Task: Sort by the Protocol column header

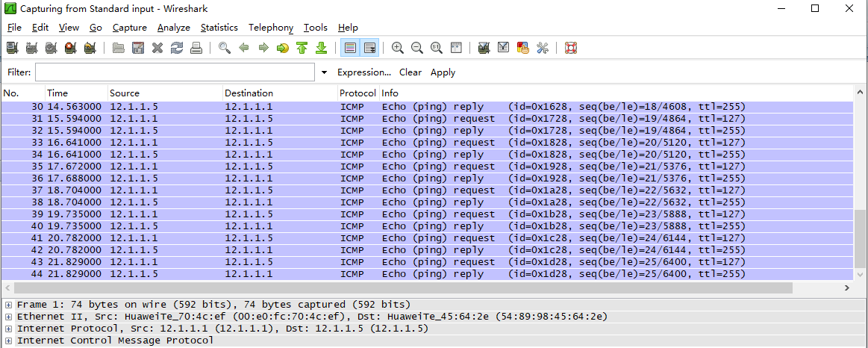Action: pyautogui.click(x=358, y=93)
